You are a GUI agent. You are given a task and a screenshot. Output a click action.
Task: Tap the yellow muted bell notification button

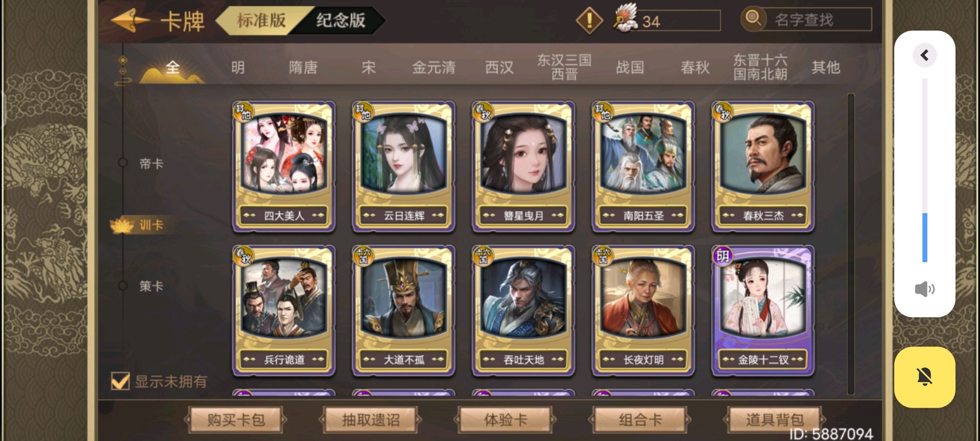pyautogui.click(x=925, y=377)
